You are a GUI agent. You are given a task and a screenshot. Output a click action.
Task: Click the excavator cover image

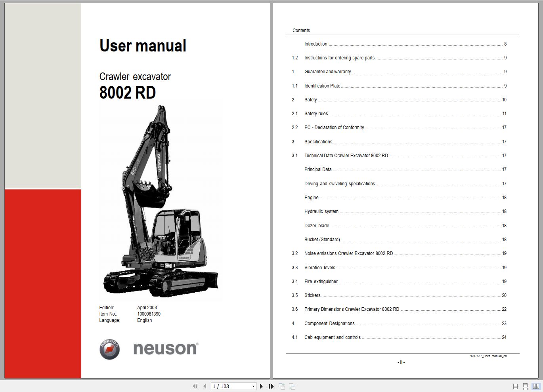pos(161,201)
